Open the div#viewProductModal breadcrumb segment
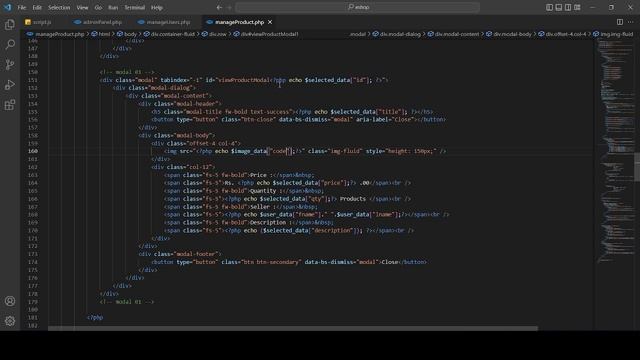The width and height of the screenshot is (640, 360). (x=269, y=34)
